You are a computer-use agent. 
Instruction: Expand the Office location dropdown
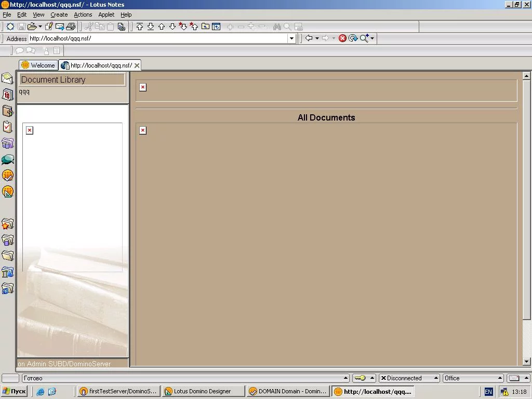[x=500, y=378]
